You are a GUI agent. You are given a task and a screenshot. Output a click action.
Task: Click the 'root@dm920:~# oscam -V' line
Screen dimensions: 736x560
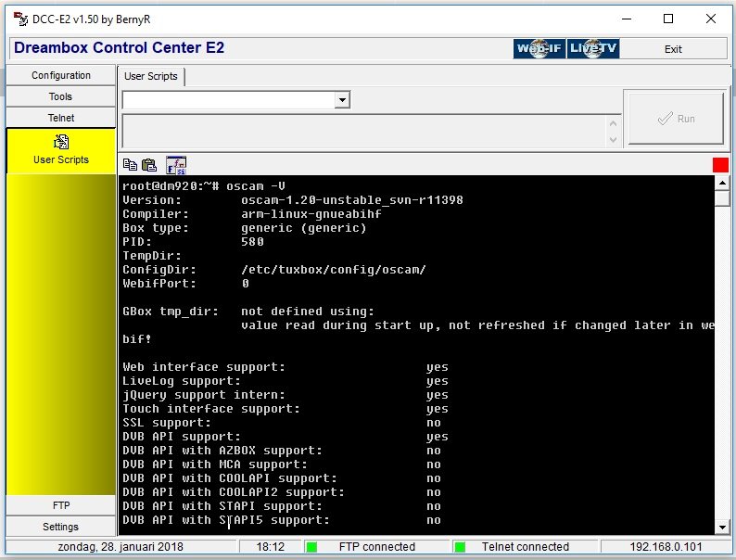click(204, 185)
